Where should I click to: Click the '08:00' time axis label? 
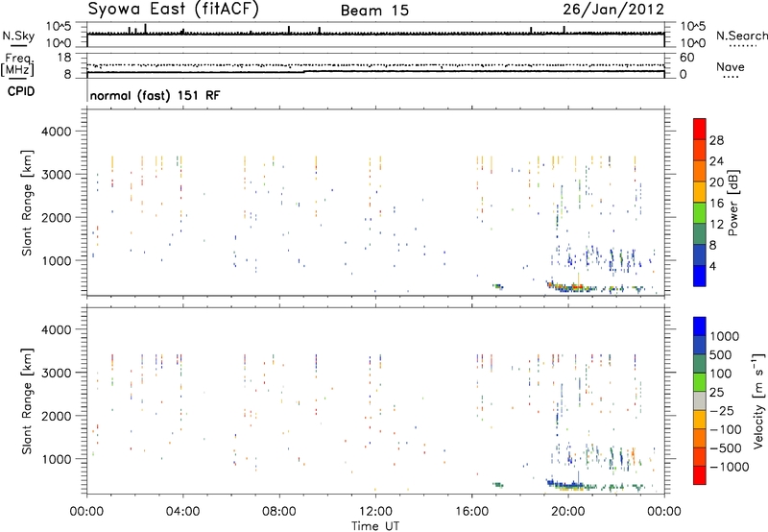pyautogui.click(x=278, y=512)
